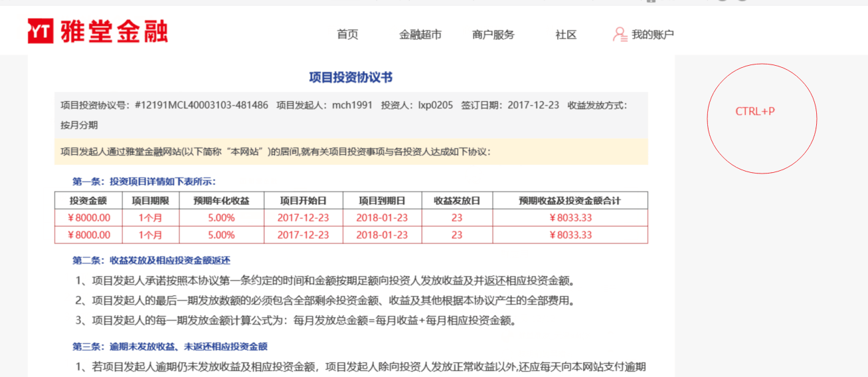The height and width of the screenshot is (377, 868).
Task: Click the 第一条 投资项目详情 section heading
Action: [x=144, y=181]
